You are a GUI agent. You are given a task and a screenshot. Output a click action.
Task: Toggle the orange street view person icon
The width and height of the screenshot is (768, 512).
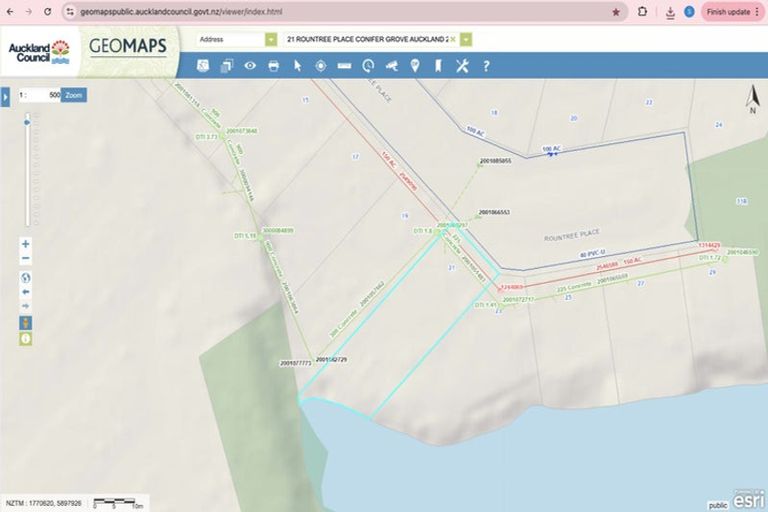26,322
